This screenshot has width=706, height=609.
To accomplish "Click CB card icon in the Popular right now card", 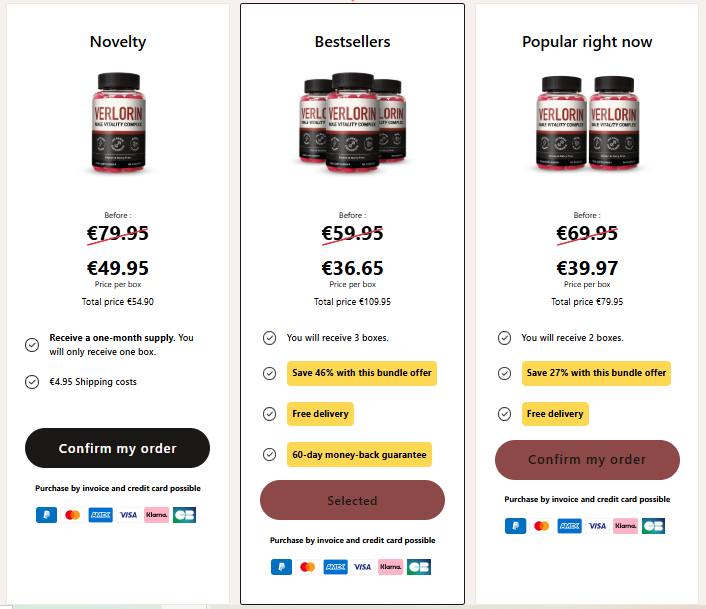I will click(654, 525).
